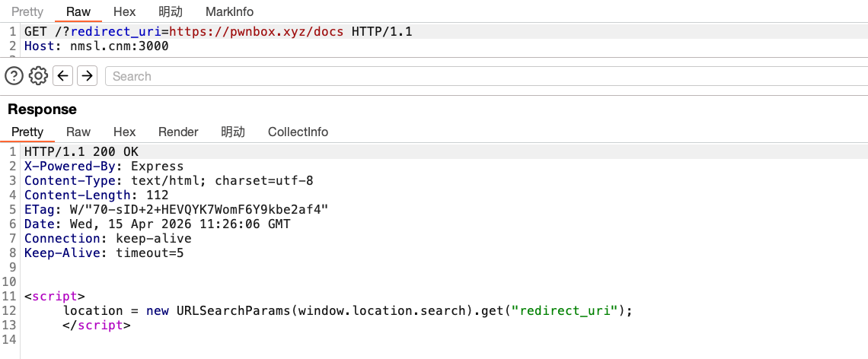
Task: View response in Hex tab
Action: click(x=125, y=132)
